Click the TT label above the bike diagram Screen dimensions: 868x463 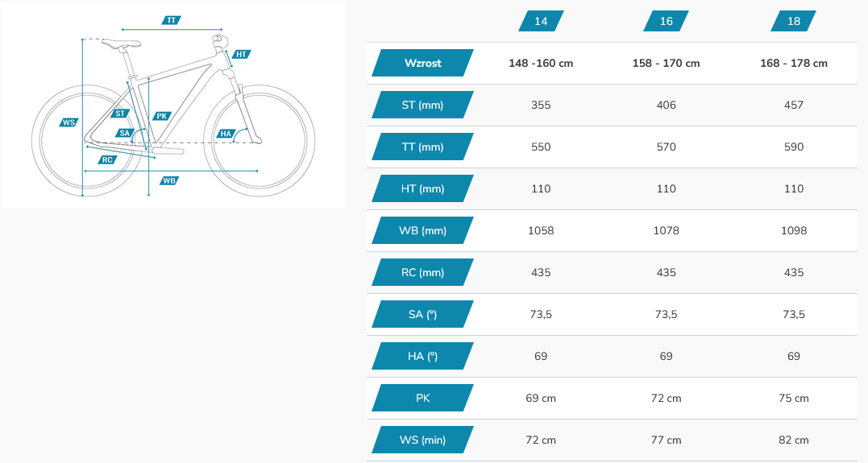[171, 20]
